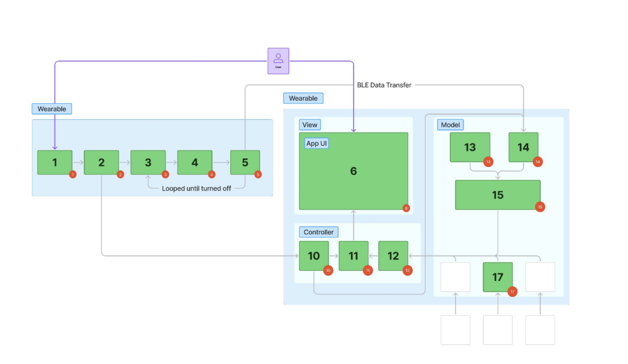This screenshot has height=364, width=628.
Task: Click the purple User icon box
Action: point(278,61)
